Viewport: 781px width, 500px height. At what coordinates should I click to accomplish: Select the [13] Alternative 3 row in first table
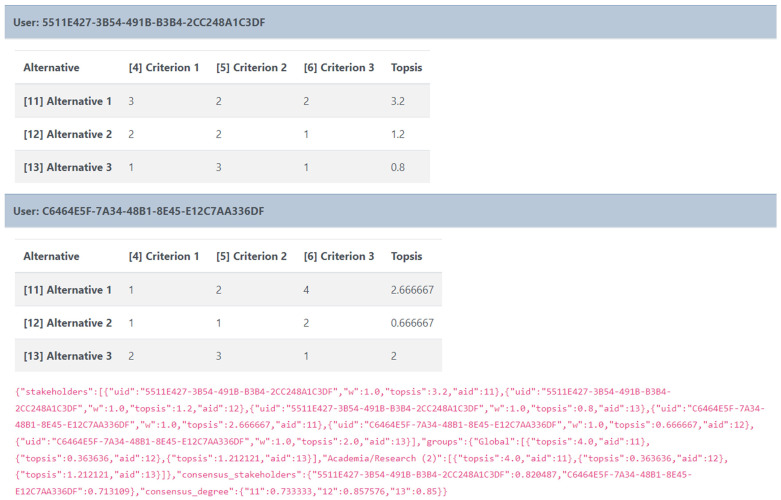click(222, 167)
